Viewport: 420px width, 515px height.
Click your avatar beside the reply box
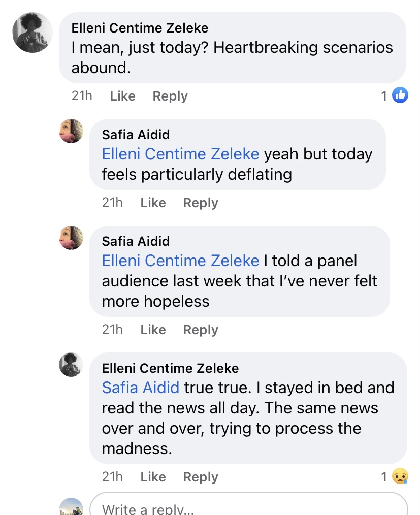pos(71,507)
